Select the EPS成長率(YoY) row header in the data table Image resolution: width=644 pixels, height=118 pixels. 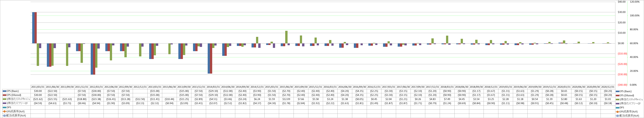pos(16,112)
